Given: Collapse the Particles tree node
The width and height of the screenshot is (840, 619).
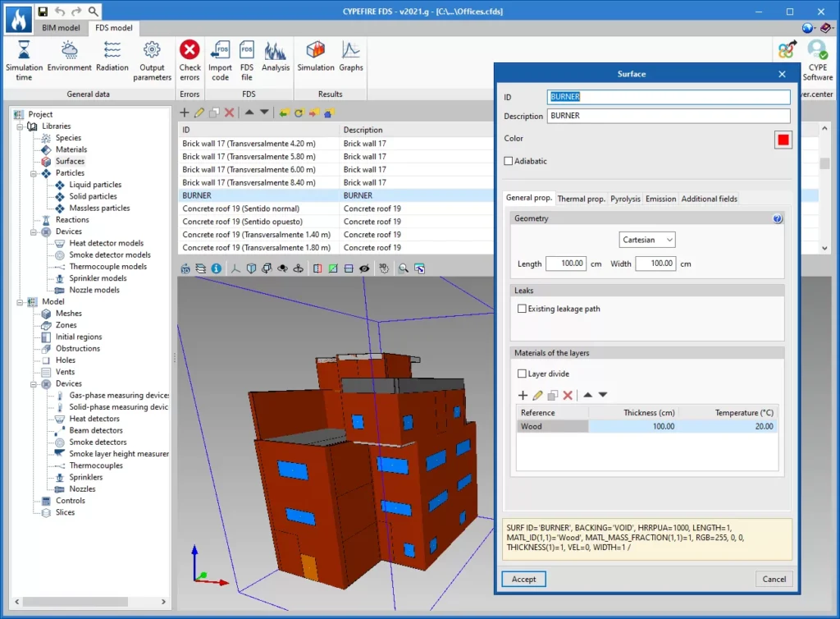Looking at the screenshot, I should click(34, 173).
